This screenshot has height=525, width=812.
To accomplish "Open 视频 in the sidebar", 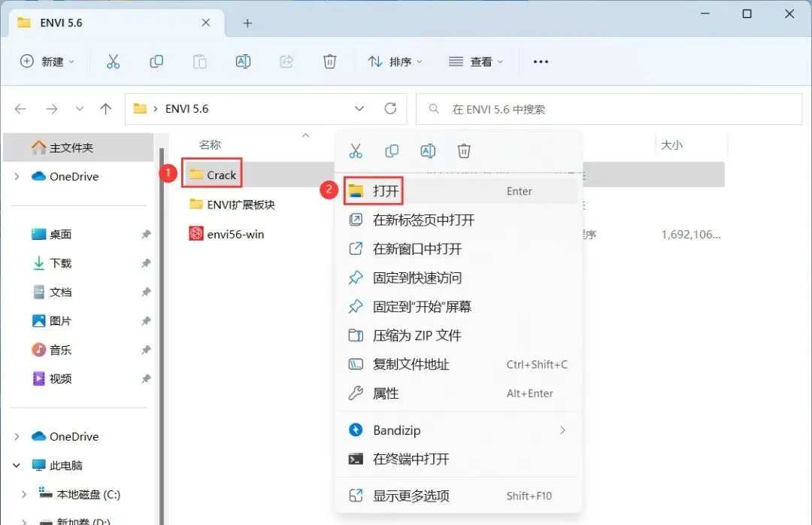I will click(x=51, y=379).
